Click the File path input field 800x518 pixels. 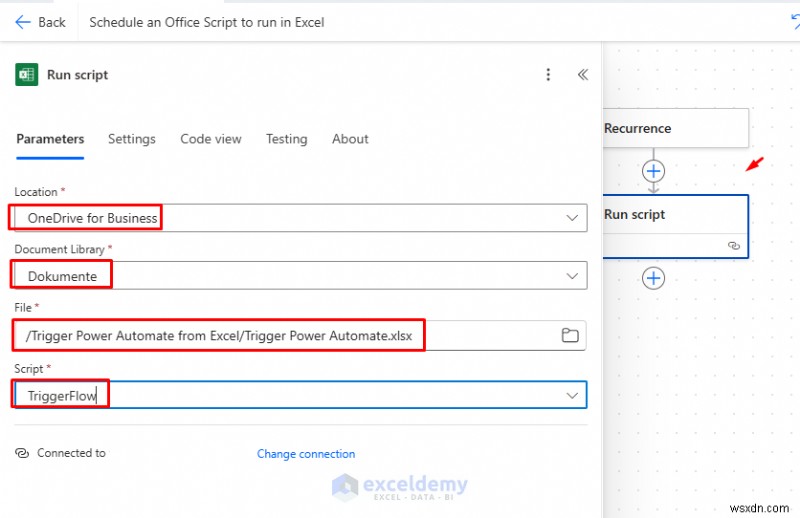click(x=300, y=335)
